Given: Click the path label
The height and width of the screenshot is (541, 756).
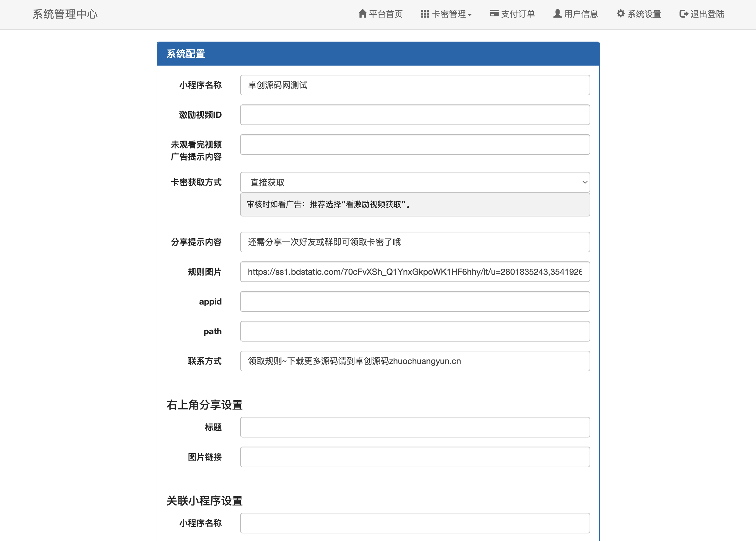Looking at the screenshot, I should click(213, 331).
